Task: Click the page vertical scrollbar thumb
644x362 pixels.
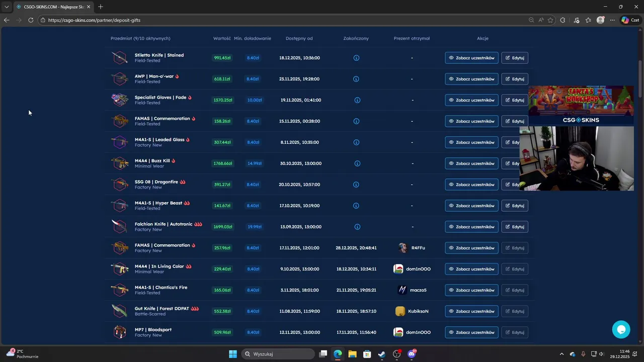Action: click(640, 78)
